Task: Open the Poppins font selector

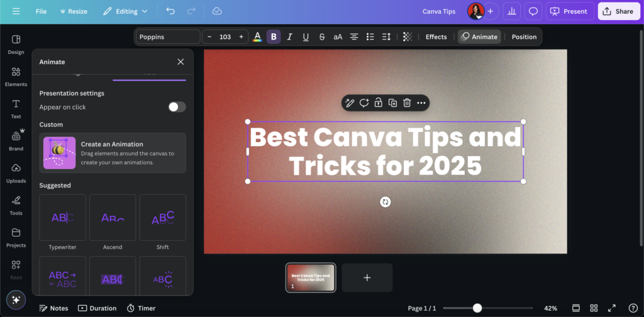Action: [168, 36]
